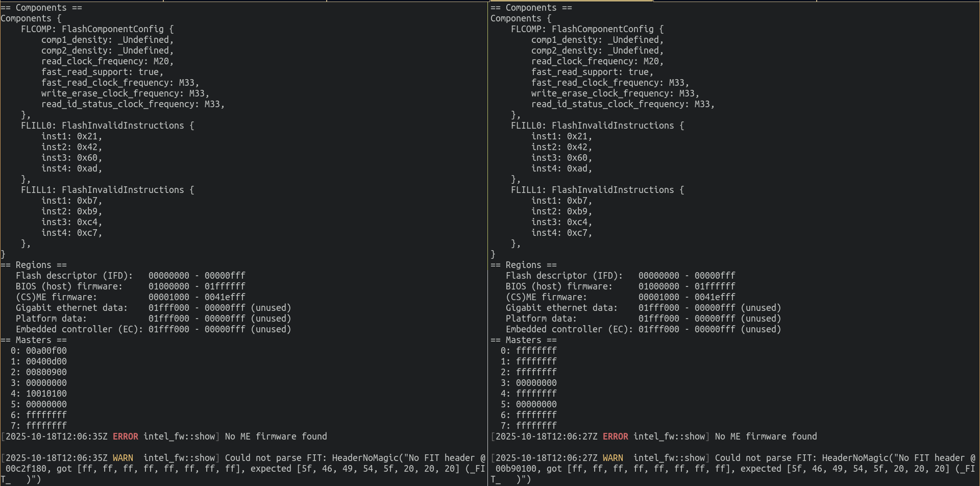Click the yellow WARN label in left pane
Screen dimensions: 980x486
coord(122,458)
